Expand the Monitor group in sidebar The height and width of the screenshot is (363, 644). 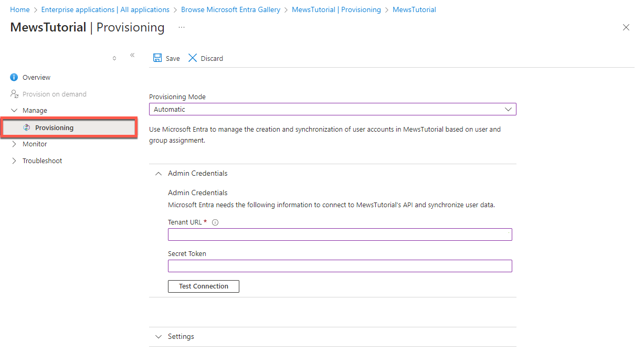[14, 144]
